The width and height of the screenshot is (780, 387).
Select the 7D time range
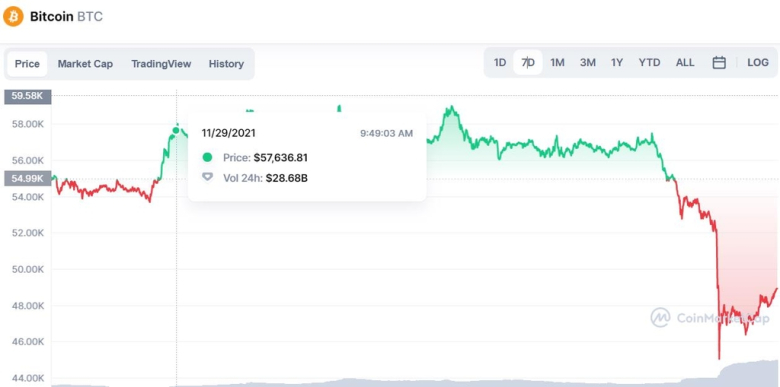[x=528, y=63]
